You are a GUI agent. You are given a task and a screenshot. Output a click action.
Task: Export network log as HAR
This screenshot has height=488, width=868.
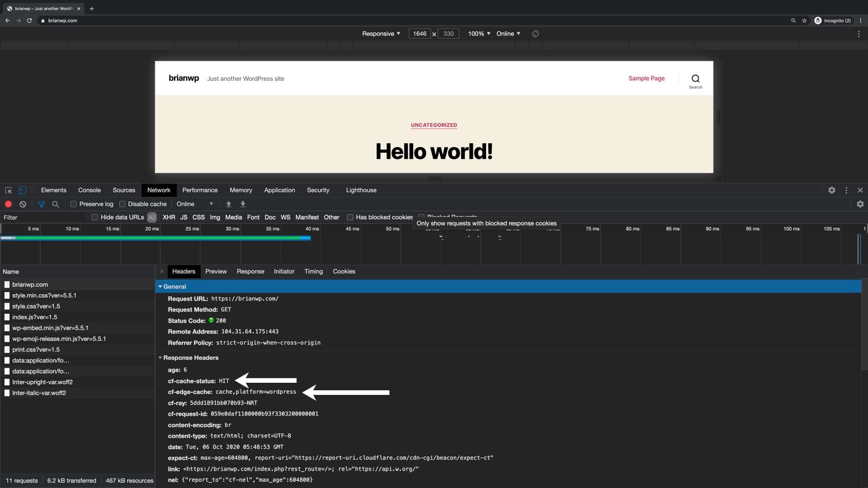click(x=242, y=204)
